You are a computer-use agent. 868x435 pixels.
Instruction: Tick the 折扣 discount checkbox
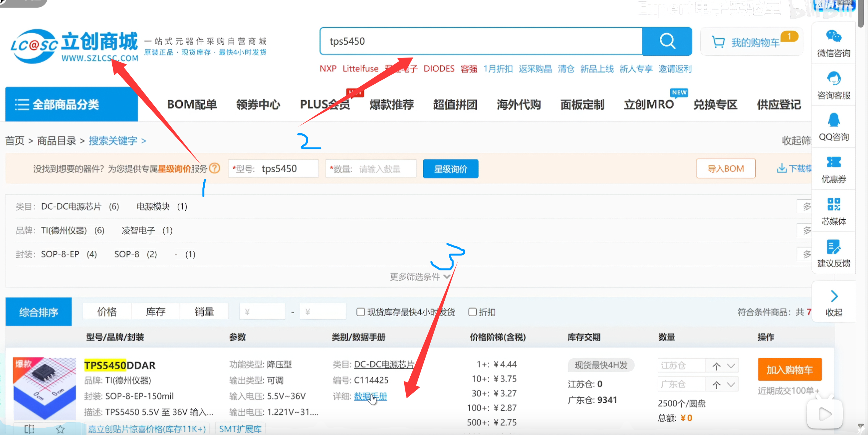pos(473,312)
